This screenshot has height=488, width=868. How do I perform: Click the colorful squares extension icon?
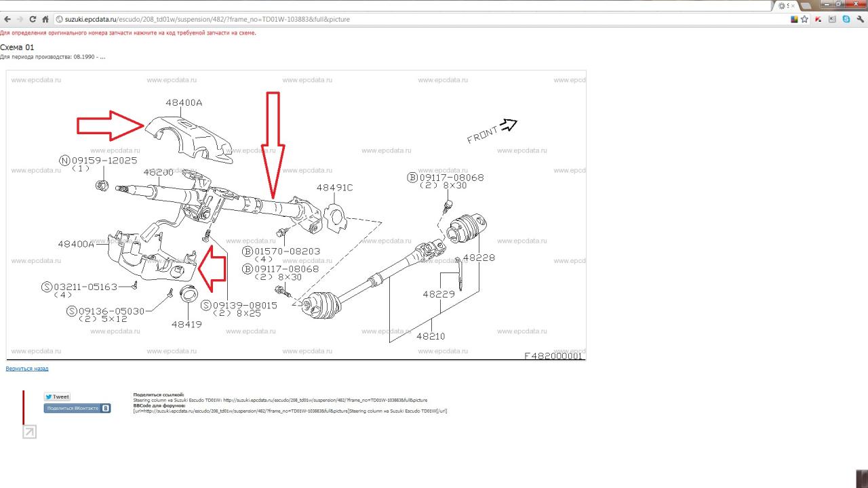[794, 20]
